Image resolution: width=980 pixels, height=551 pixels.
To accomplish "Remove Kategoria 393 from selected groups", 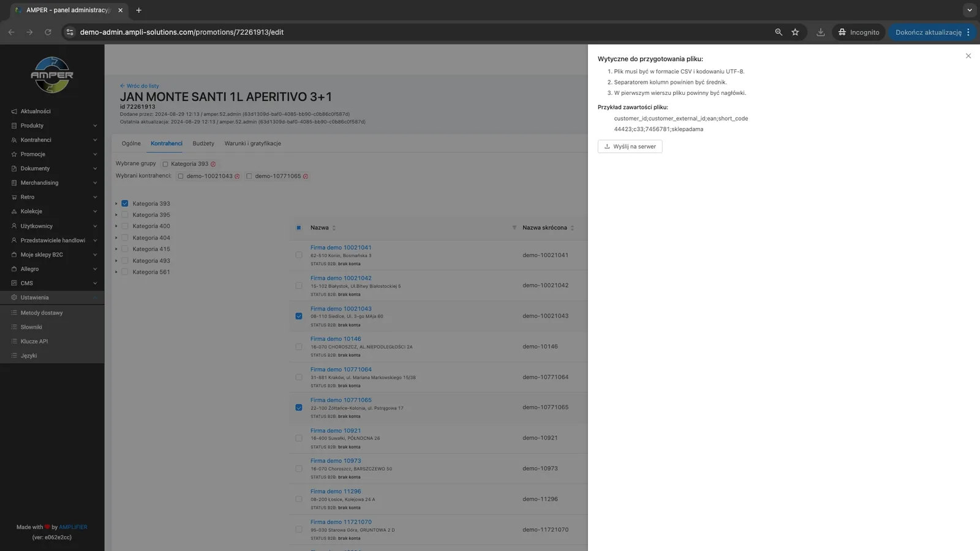I will tap(213, 164).
